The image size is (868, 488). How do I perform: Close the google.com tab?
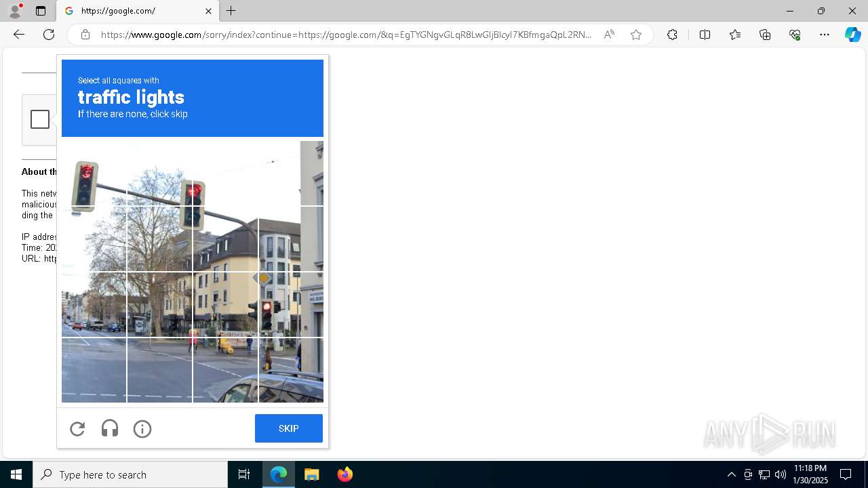pyautogui.click(x=208, y=11)
